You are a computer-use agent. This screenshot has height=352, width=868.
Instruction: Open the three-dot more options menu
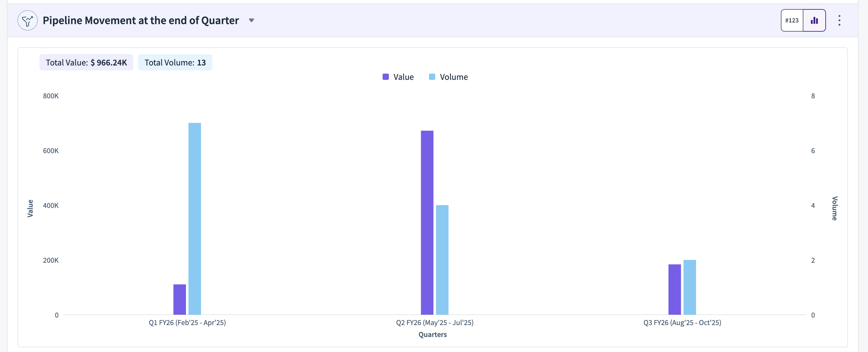click(x=839, y=21)
